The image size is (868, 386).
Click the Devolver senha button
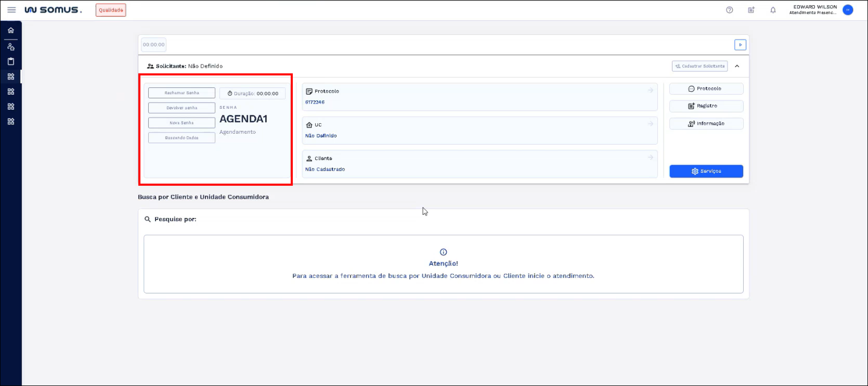click(x=182, y=108)
